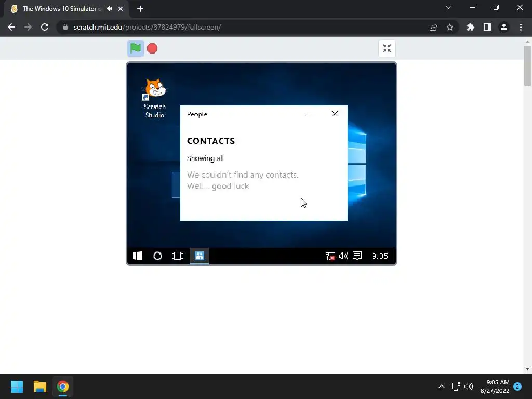Image resolution: width=532 pixels, height=399 pixels.
Task: Open the simulated Windows Start menu
Action: pos(137,256)
